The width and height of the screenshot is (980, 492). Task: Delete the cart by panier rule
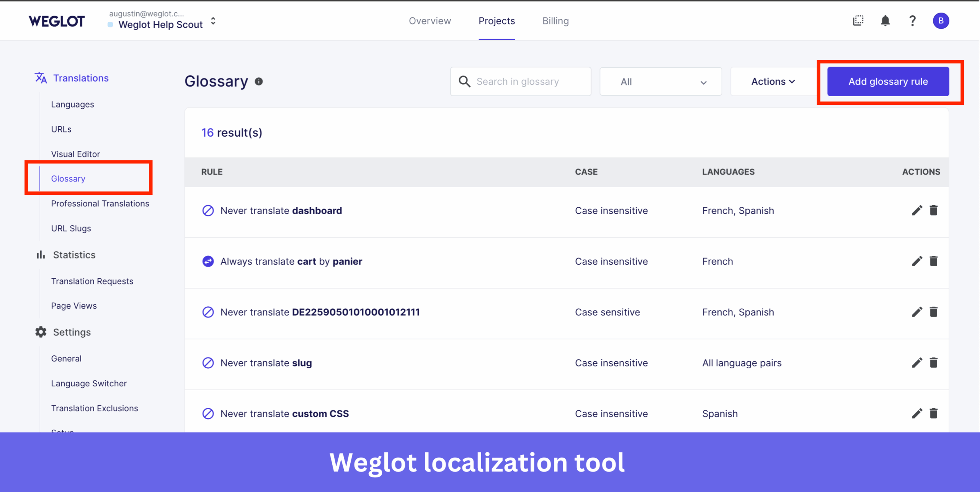934,261
